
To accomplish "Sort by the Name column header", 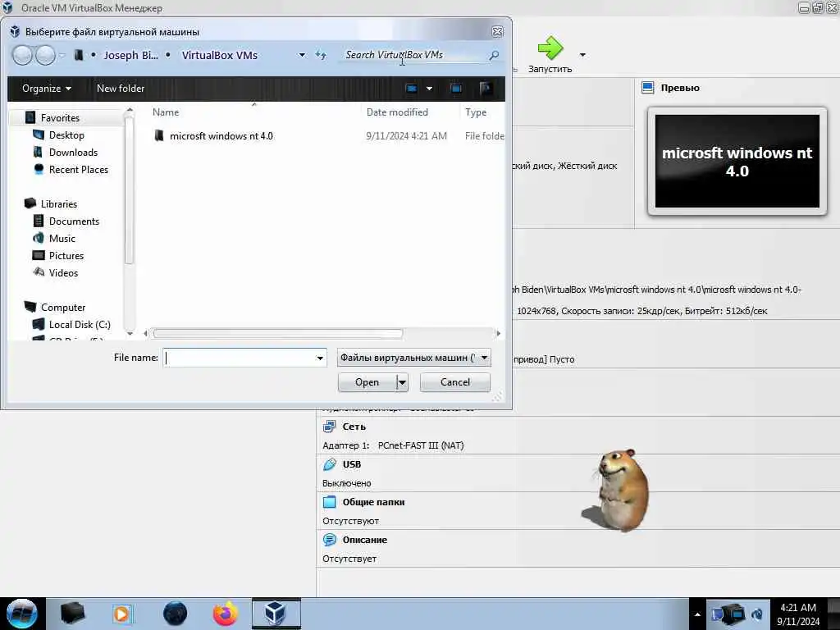I will [x=166, y=112].
